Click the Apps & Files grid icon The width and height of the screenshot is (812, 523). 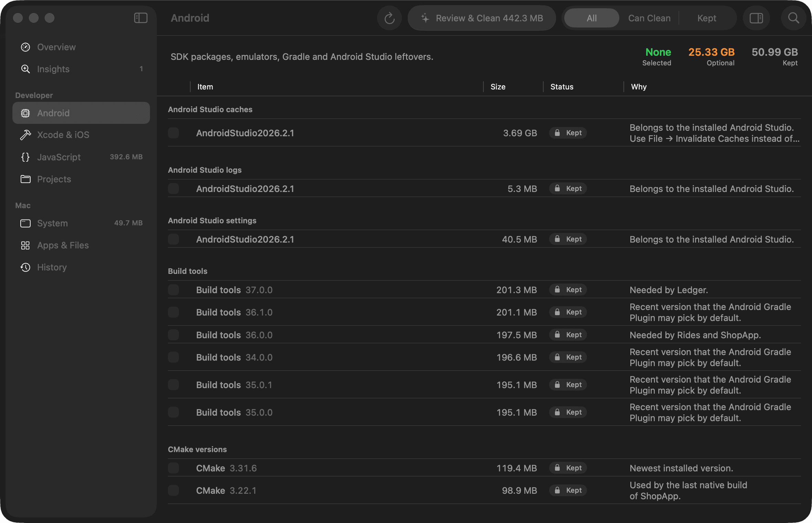tap(25, 245)
